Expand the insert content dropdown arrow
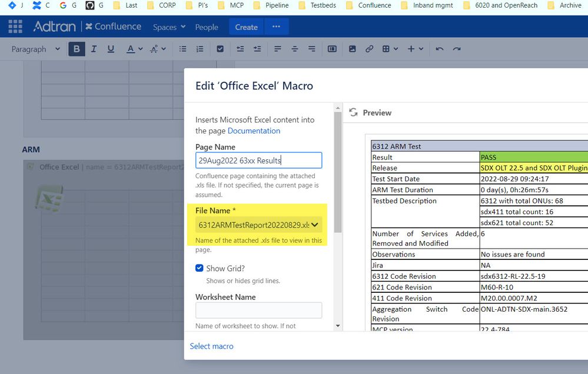 pos(421,49)
